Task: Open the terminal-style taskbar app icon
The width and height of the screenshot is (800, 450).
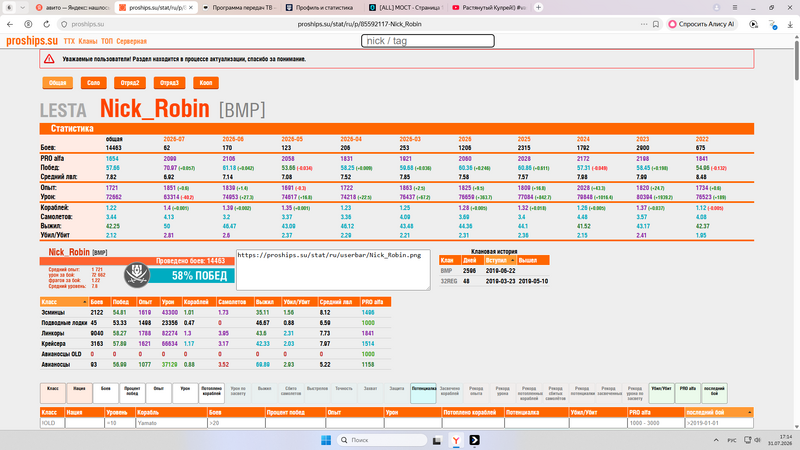Action: point(474,440)
